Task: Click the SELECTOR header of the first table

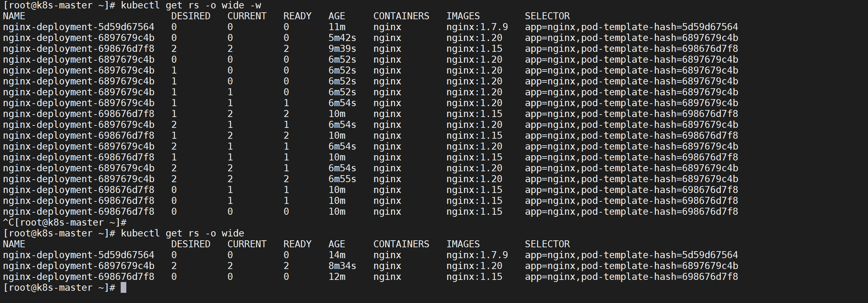Action: (x=547, y=16)
